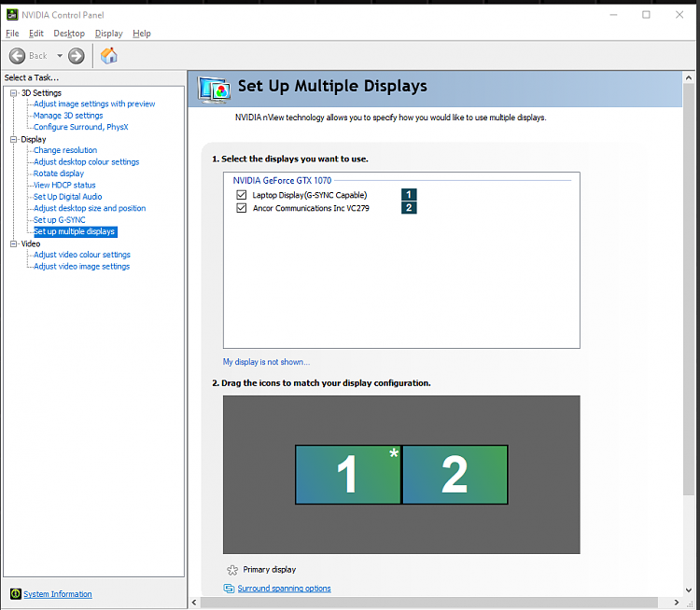Select display 1 icon in arrangement area
700x610 pixels.
coord(348,475)
